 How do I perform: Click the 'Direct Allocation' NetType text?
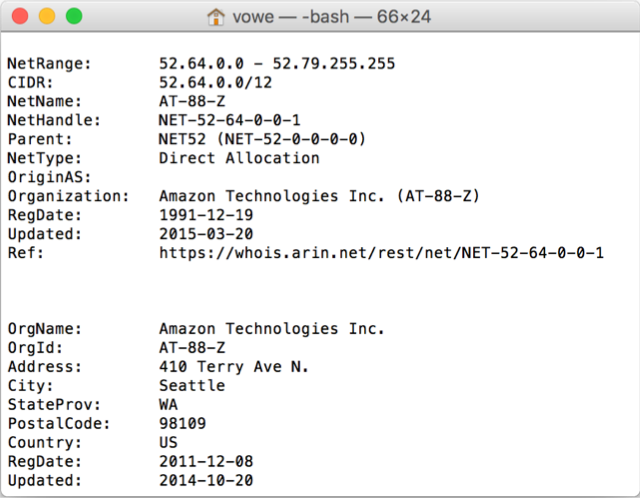[239, 158]
